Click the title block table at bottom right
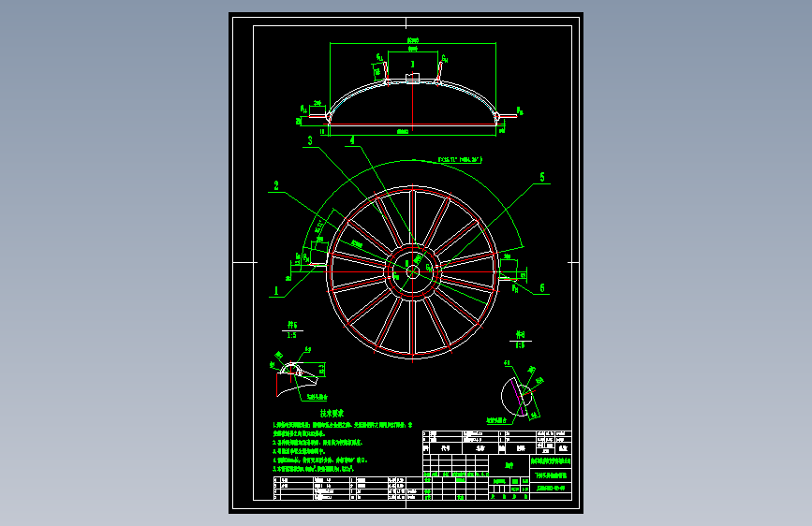 [x=497, y=465]
